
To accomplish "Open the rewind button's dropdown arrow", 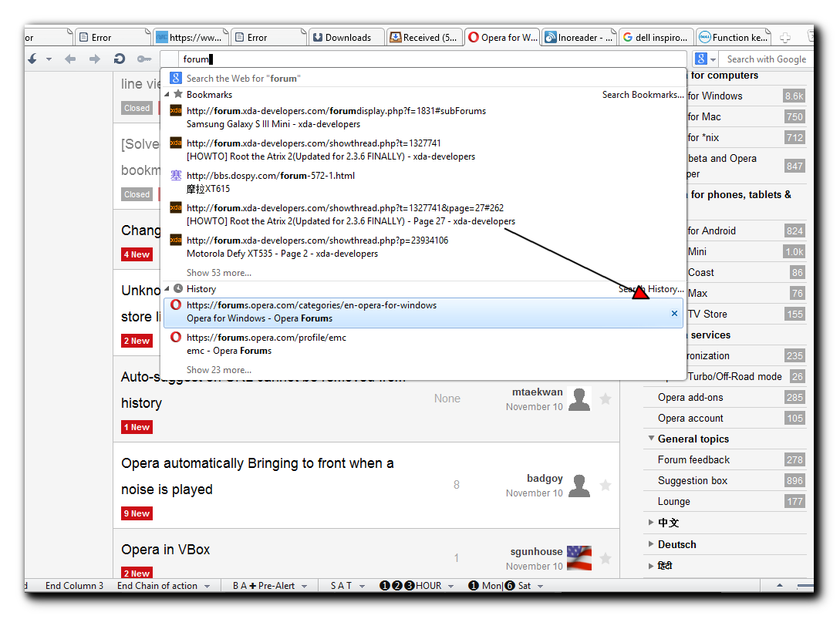I will coord(49,59).
